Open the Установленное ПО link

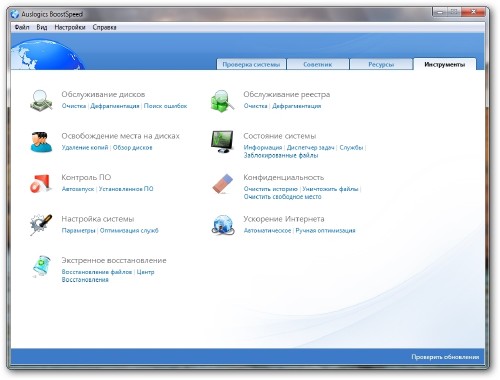coord(126,189)
